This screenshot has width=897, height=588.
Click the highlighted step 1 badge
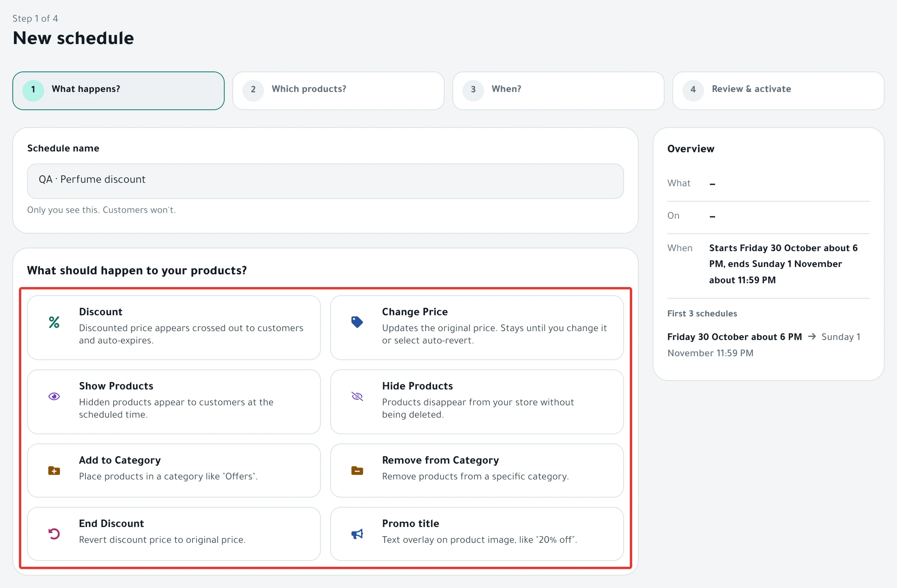[x=33, y=90]
